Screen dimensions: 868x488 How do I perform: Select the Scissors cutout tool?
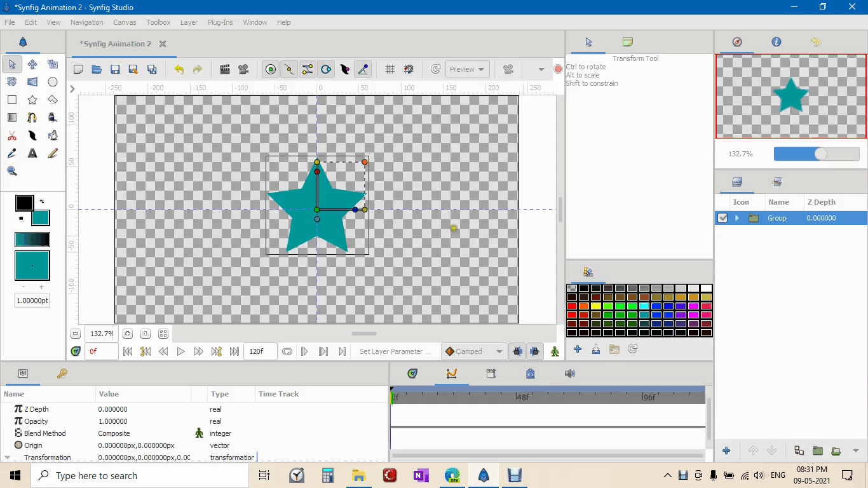(x=12, y=135)
